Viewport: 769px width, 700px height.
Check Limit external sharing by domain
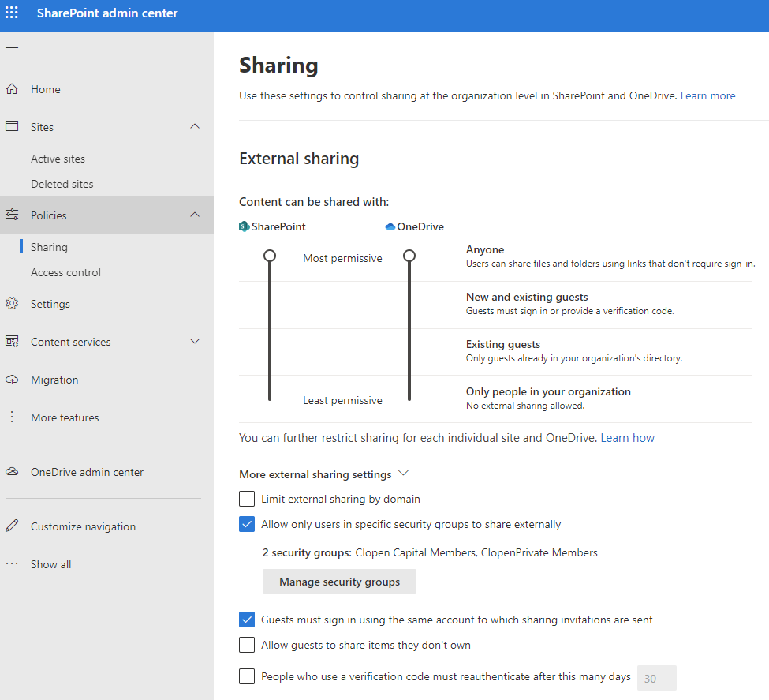247,499
